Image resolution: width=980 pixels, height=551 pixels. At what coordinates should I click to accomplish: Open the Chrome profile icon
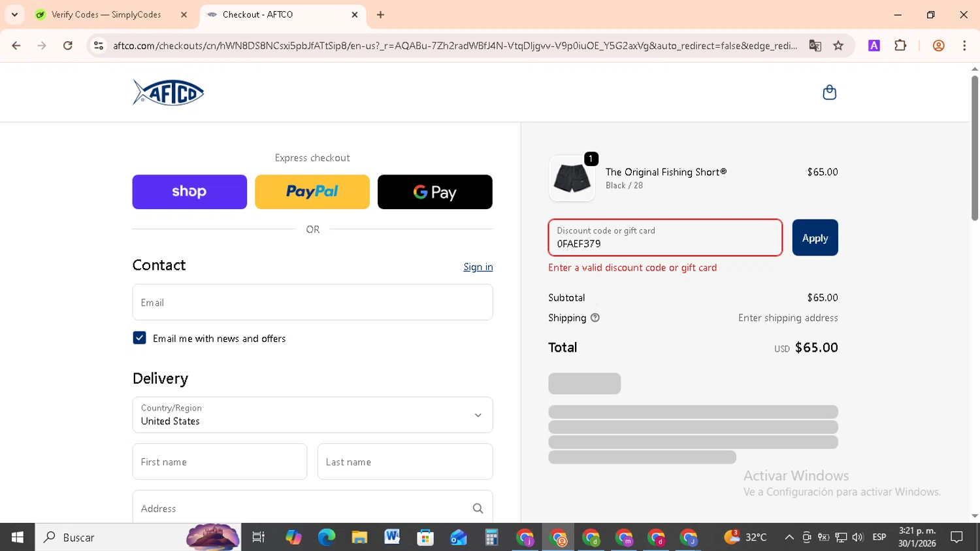[938, 46]
